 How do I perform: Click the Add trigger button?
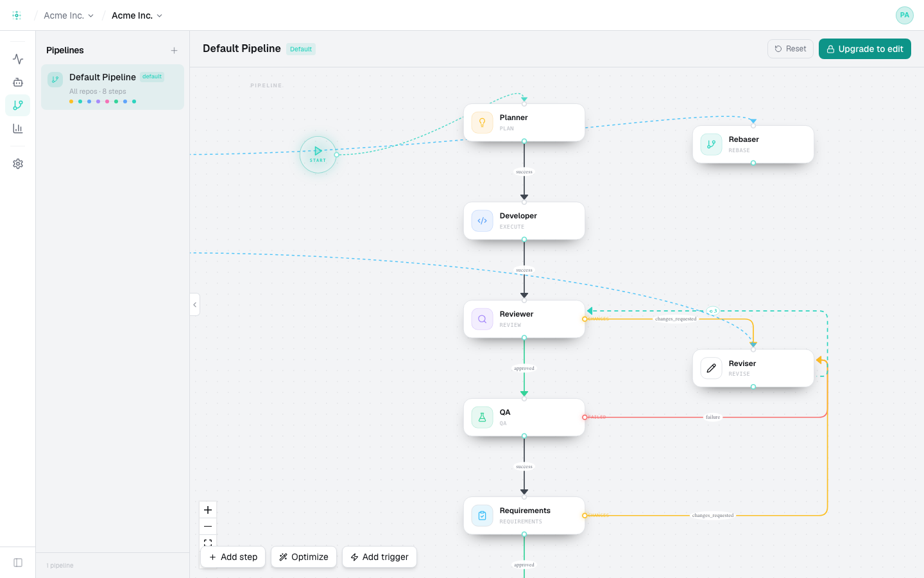(x=379, y=557)
